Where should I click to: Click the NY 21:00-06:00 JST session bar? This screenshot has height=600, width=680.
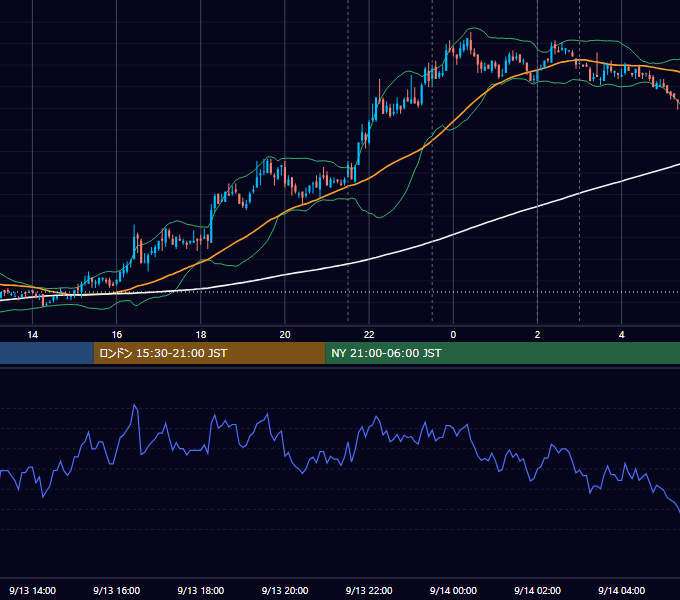[503, 353]
